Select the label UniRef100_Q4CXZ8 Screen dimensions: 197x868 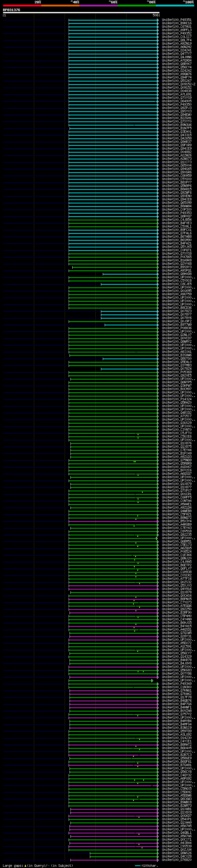pyautogui.click(x=176, y=856)
